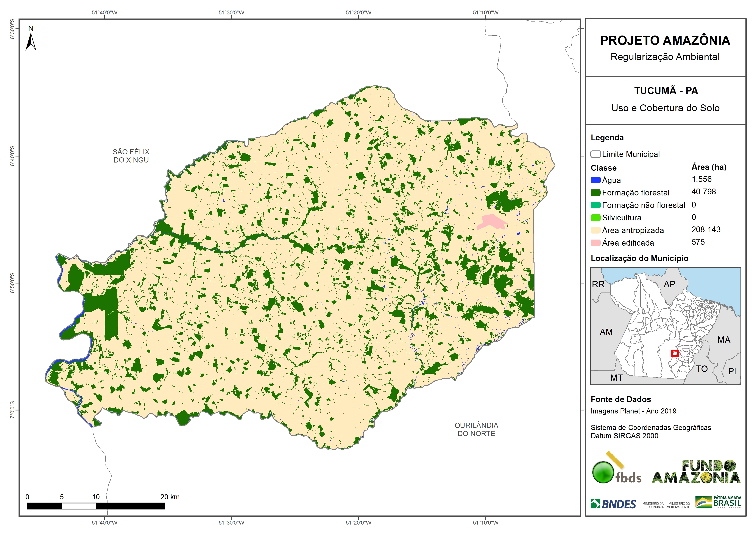Click the red locator square in the inset map
The width and height of the screenshot is (756, 534).
click(x=675, y=353)
